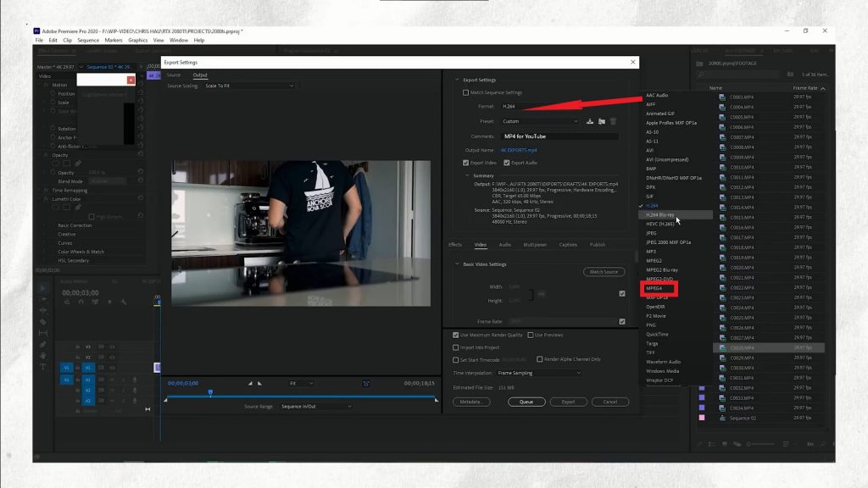
Task: Toggle V2 track output eye icon
Action: (x=113, y=358)
